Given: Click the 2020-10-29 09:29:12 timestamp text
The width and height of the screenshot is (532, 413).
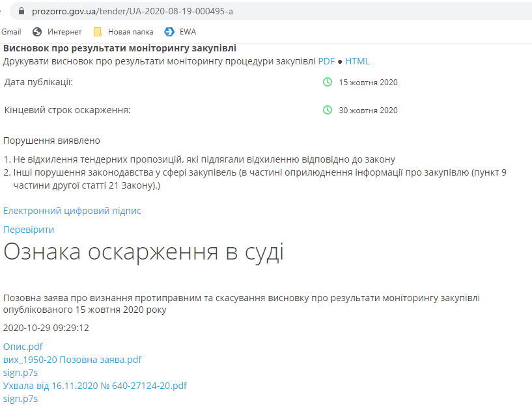Looking at the screenshot, I should pos(46,328).
